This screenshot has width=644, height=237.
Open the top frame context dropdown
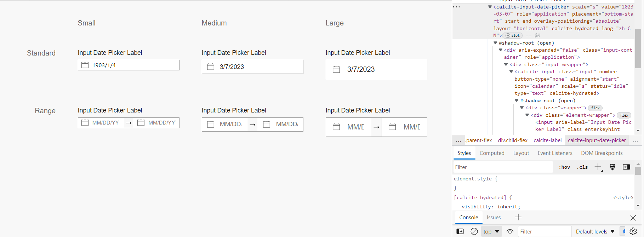(491, 231)
